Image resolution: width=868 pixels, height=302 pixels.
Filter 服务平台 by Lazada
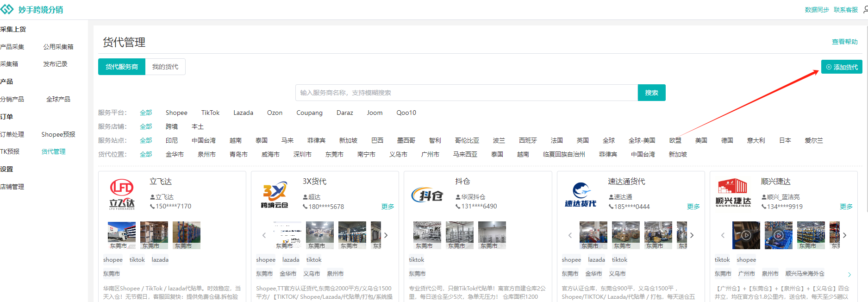point(243,113)
